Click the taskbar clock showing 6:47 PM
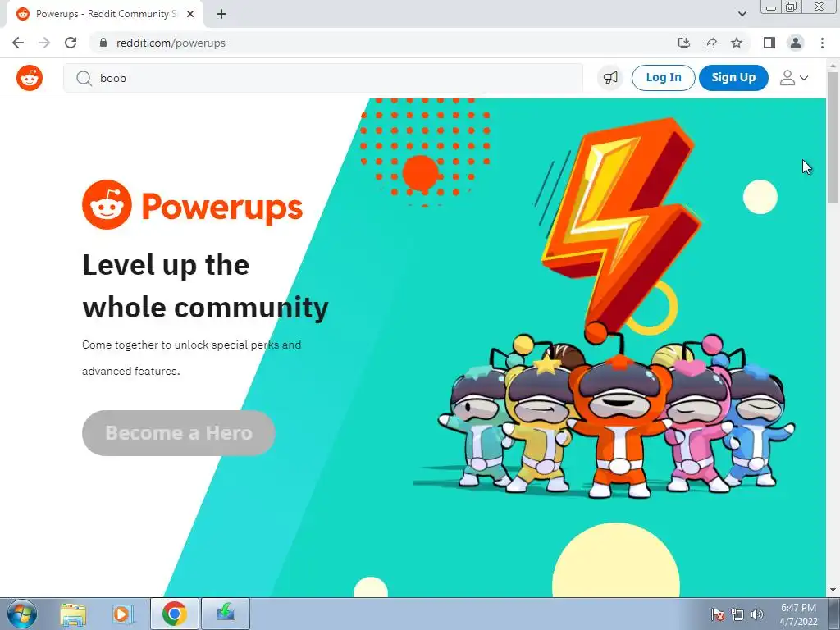The height and width of the screenshot is (630, 840). point(798,614)
